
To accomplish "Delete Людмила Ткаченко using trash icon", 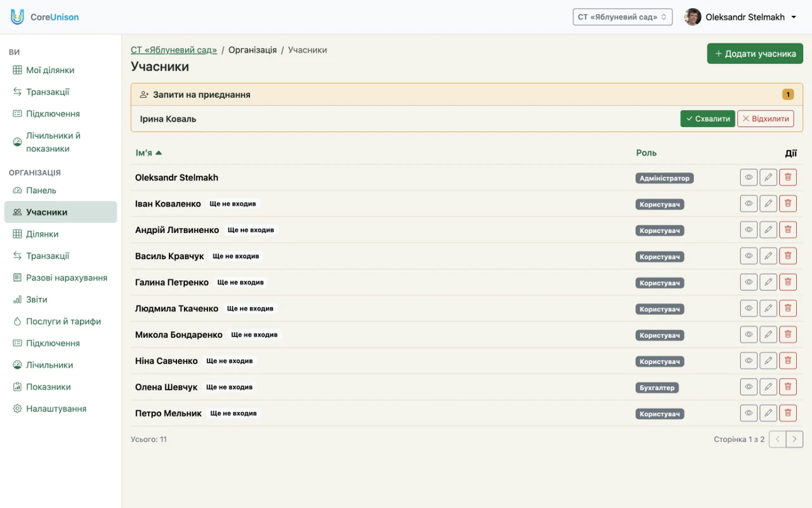I will (x=788, y=309).
